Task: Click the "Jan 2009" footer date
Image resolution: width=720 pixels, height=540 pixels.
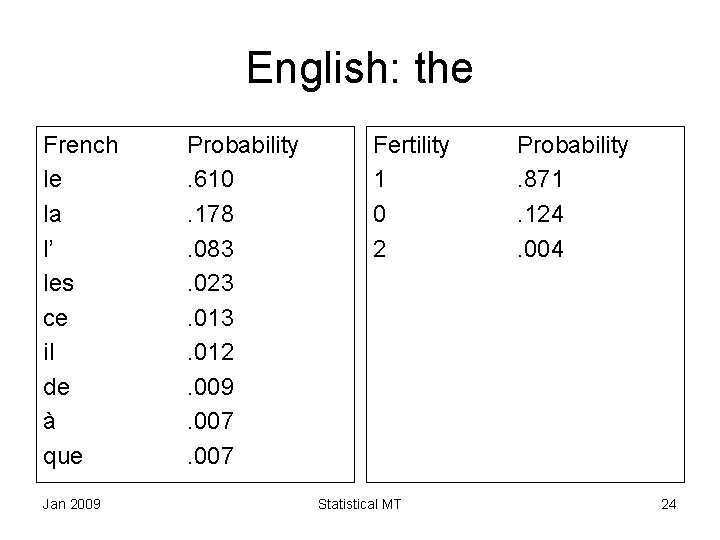Action: (69, 503)
